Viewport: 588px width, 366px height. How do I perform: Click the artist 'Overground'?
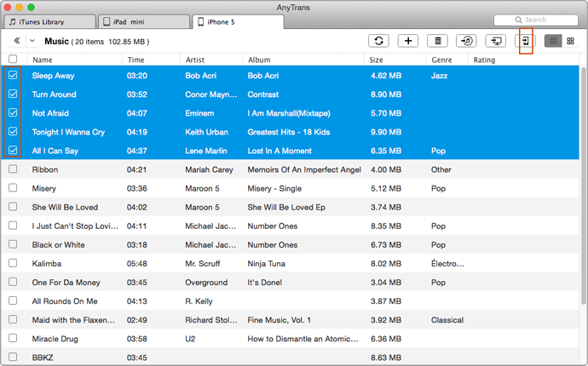coord(206,283)
